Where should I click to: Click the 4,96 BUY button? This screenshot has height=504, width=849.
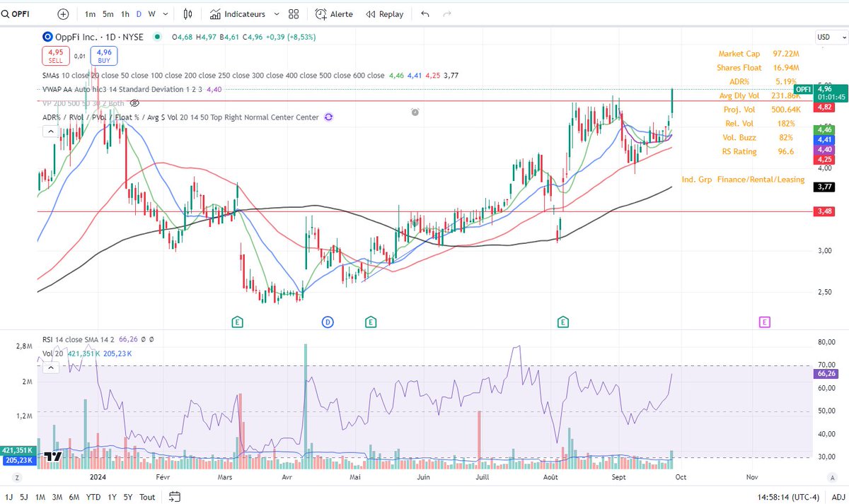(105, 56)
